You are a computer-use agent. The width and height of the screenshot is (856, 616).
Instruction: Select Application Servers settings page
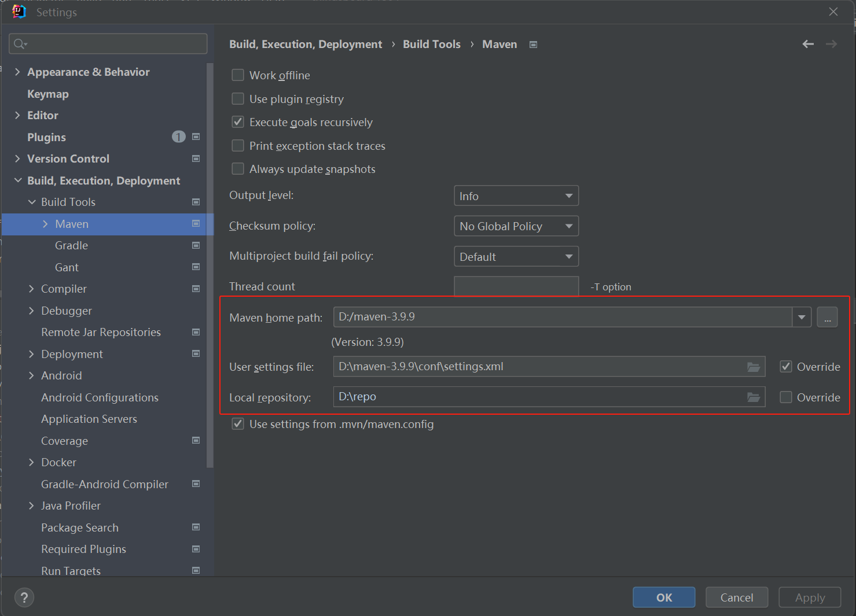pos(89,419)
